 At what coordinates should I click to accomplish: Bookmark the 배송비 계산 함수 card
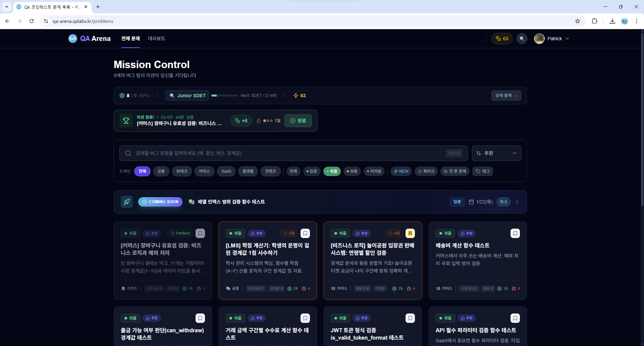(515, 233)
